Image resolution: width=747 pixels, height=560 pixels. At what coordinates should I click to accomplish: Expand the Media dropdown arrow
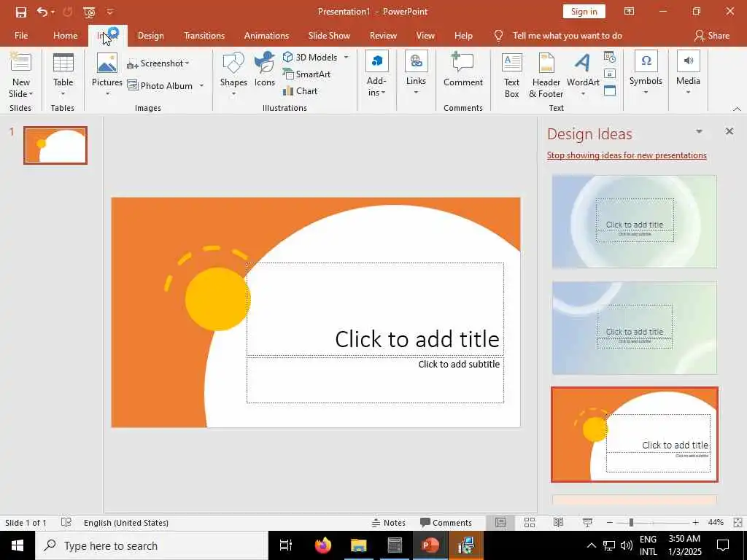pyautogui.click(x=689, y=92)
